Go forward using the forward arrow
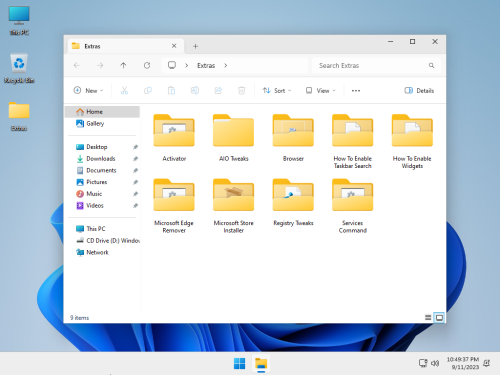The image size is (500, 375). click(x=100, y=65)
